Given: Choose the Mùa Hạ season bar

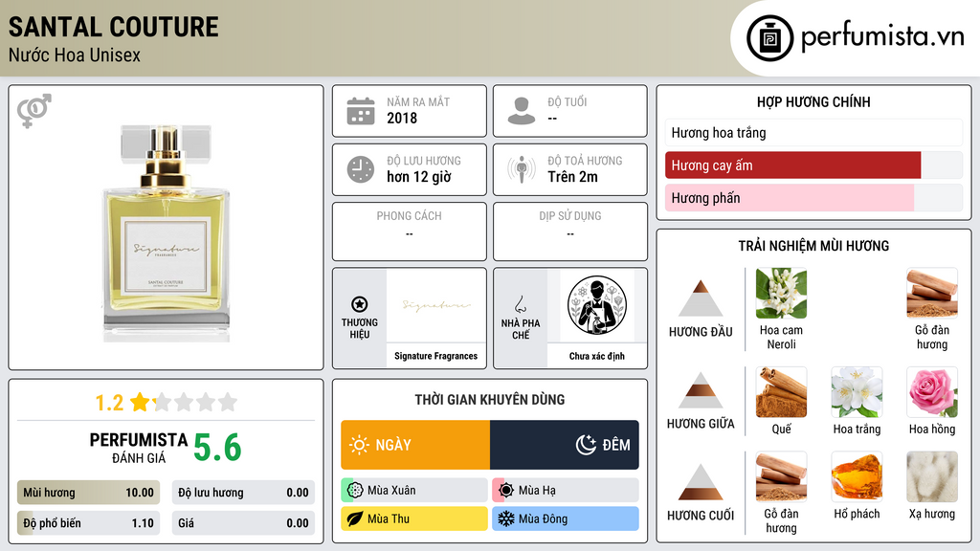Looking at the screenshot, I should point(566,491).
